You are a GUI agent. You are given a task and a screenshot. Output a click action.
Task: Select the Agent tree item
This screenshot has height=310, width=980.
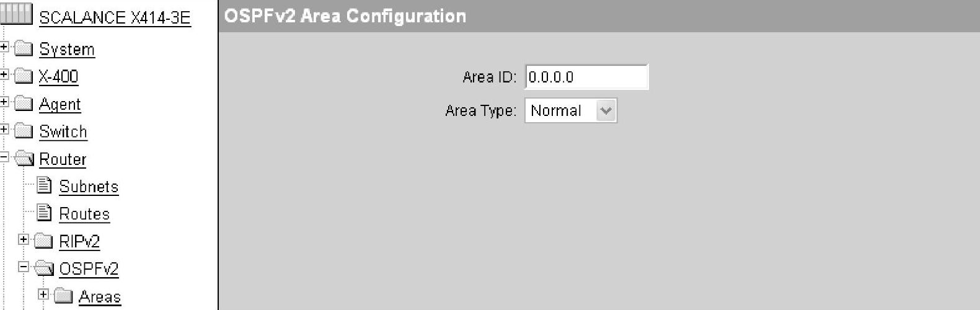(x=60, y=104)
